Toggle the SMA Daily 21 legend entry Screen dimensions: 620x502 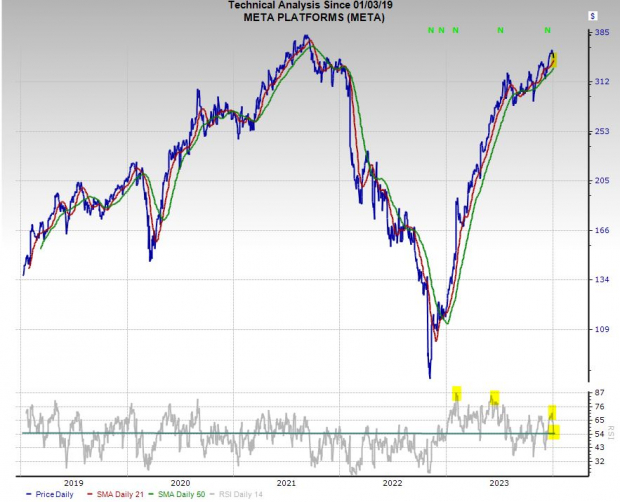click(x=116, y=494)
